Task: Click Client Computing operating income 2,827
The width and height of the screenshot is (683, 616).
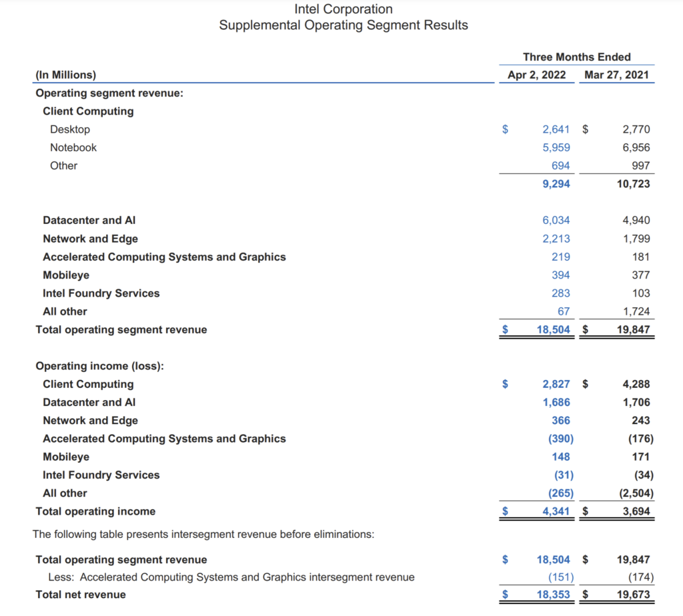Action: coord(556,385)
